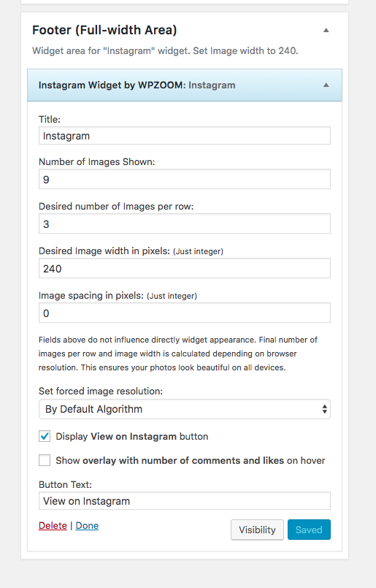Open the Set forced image resolution dropdown
The image size is (376, 588).
coord(185,409)
